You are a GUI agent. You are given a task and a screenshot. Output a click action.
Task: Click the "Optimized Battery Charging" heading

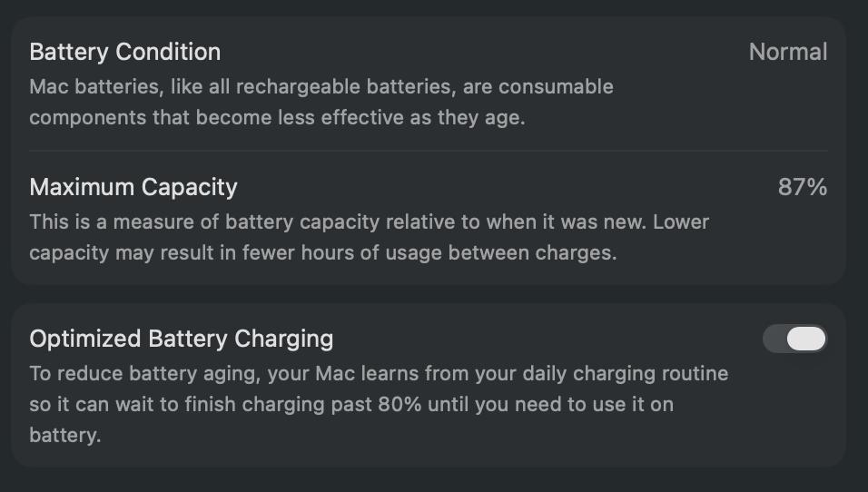(182, 339)
